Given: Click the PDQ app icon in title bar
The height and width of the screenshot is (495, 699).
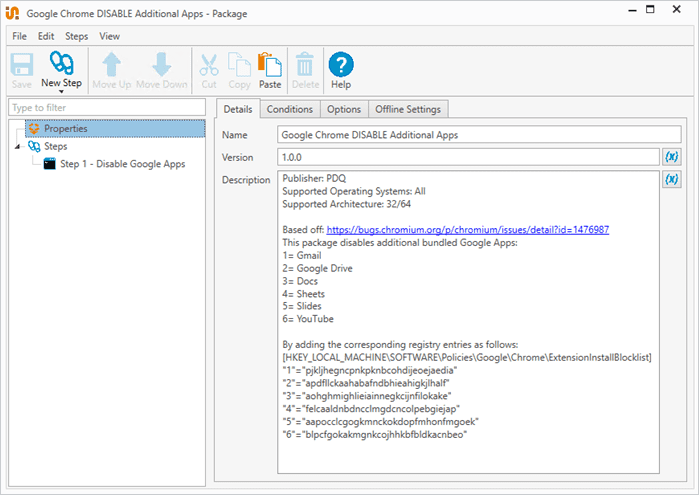Looking at the screenshot, I should coord(12,13).
